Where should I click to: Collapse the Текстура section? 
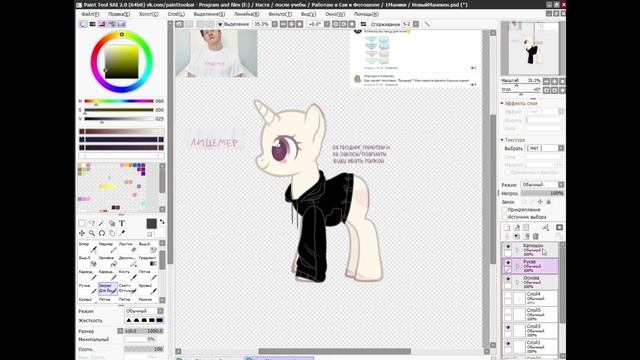click(502, 140)
